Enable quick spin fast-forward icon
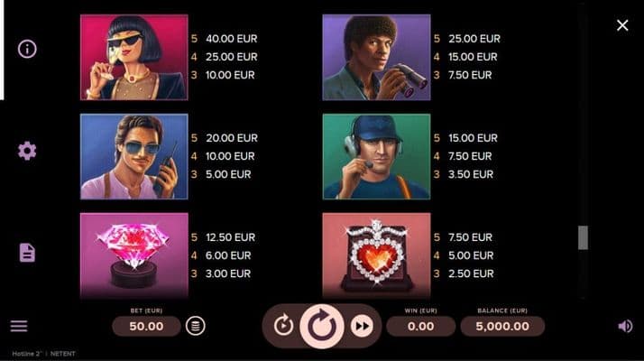This screenshot has height=361, width=644. pyautogui.click(x=362, y=326)
